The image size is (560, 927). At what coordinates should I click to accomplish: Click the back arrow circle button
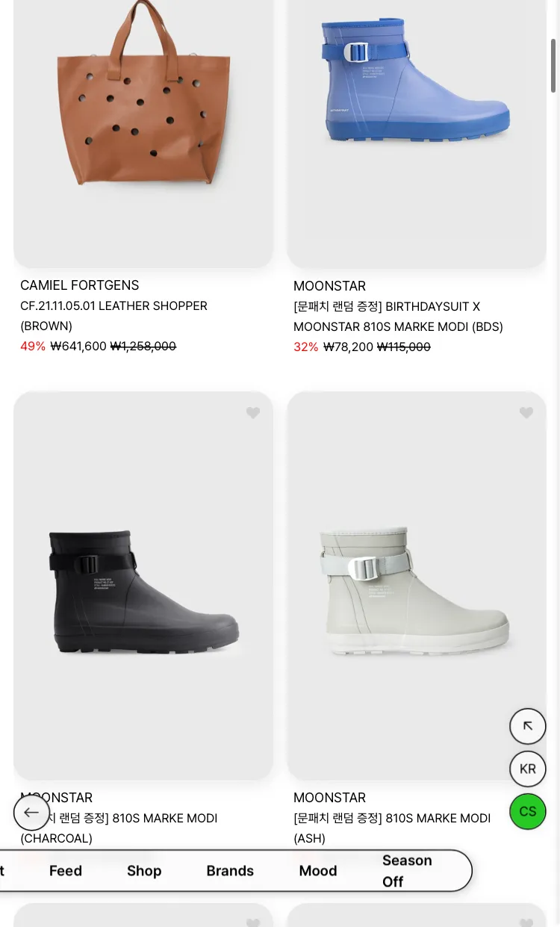click(x=31, y=812)
